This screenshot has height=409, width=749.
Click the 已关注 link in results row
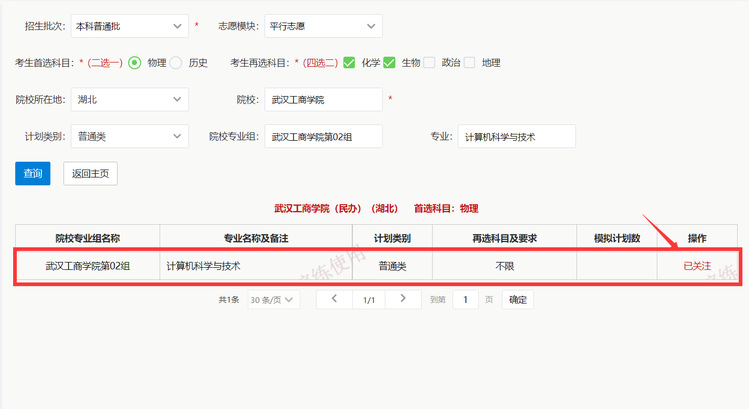(x=697, y=266)
